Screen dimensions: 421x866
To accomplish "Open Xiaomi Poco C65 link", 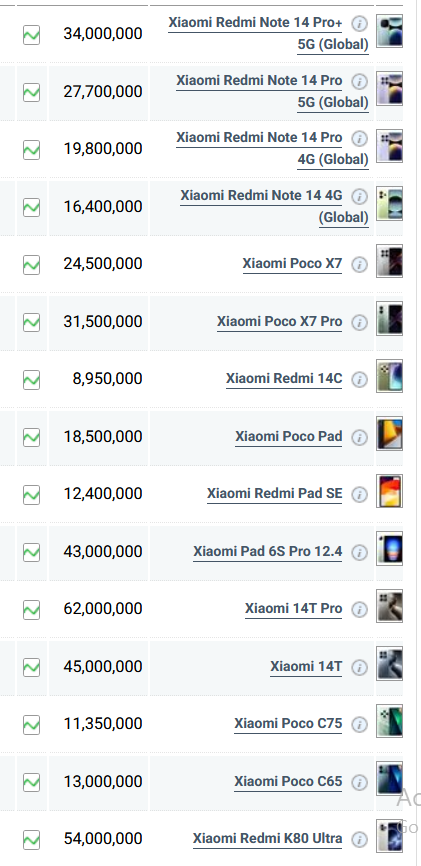I will (288, 781).
